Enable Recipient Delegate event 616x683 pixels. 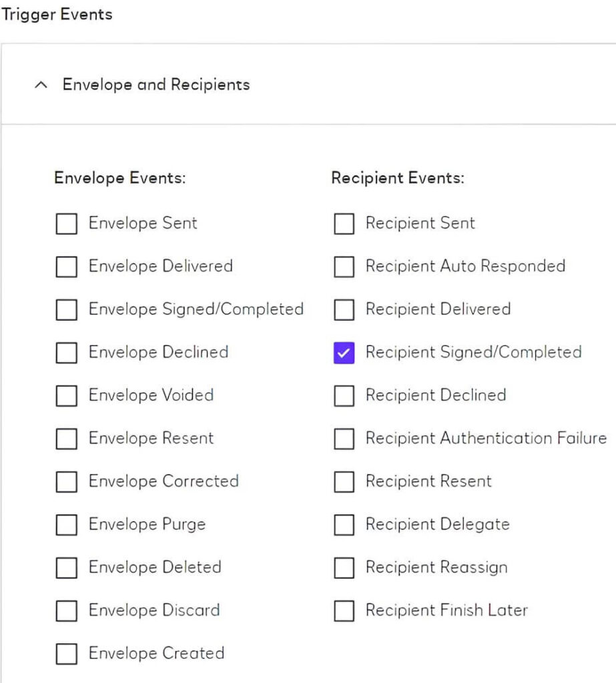pos(344,525)
